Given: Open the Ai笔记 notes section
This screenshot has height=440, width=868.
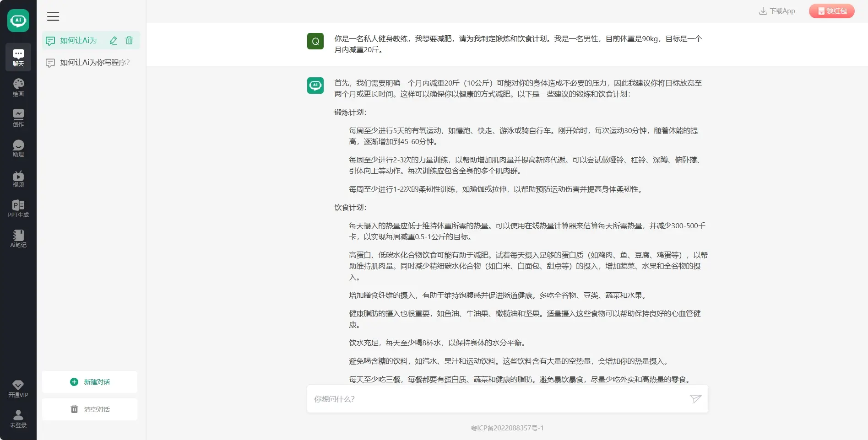Looking at the screenshot, I should (18, 239).
